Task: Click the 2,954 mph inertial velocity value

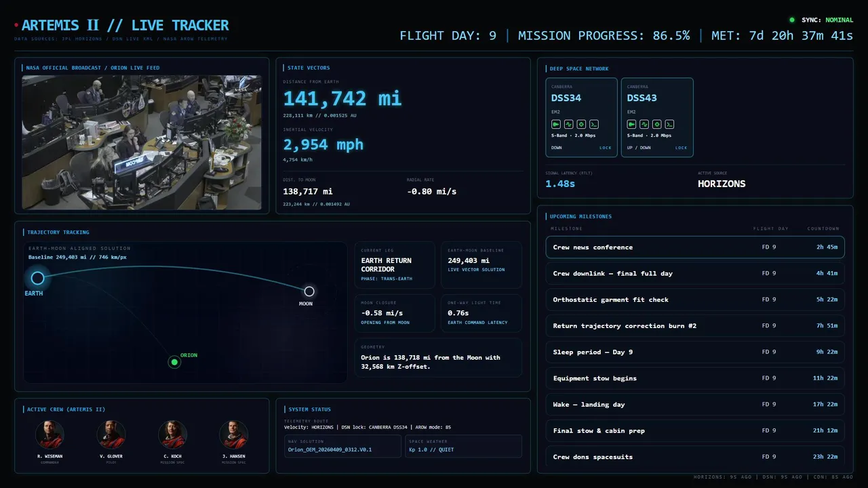Action: coord(323,144)
